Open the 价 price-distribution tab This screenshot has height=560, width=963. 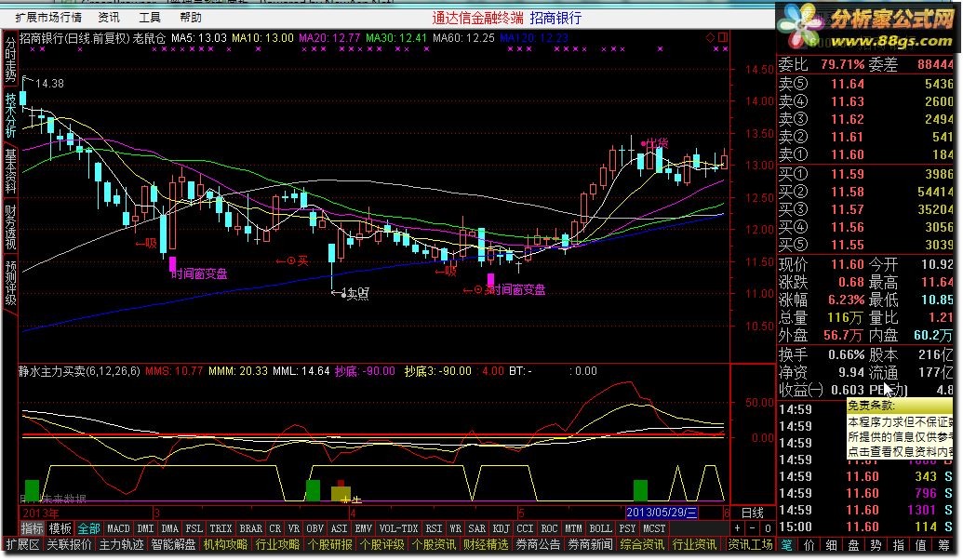(809, 544)
